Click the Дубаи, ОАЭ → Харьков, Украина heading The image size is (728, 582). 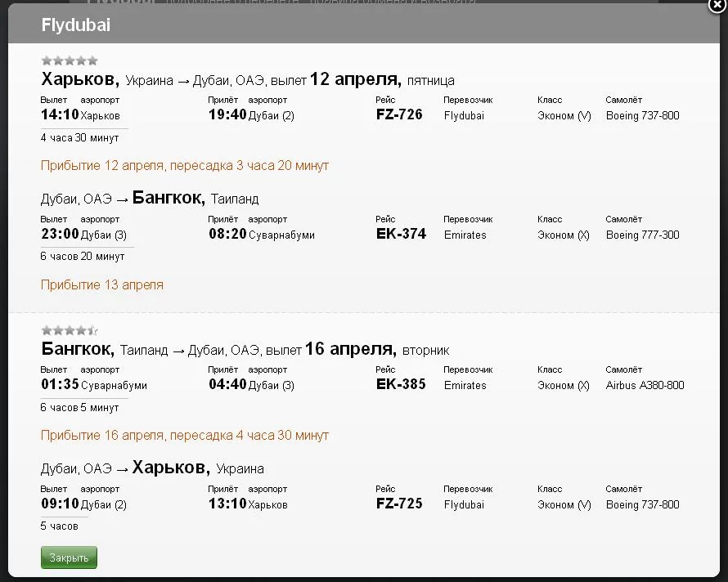[x=152, y=468]
